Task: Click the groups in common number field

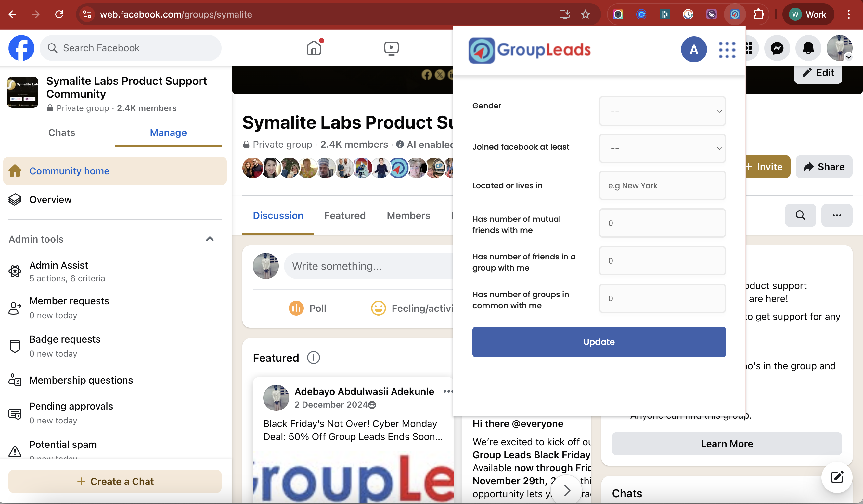Action: (662, 298)
